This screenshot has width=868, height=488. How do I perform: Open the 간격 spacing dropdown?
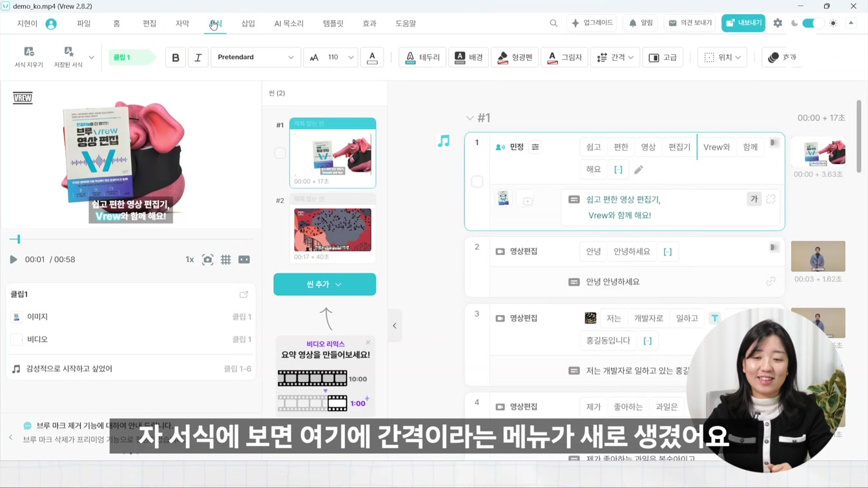pyautogui.click(x=615, y=57)
